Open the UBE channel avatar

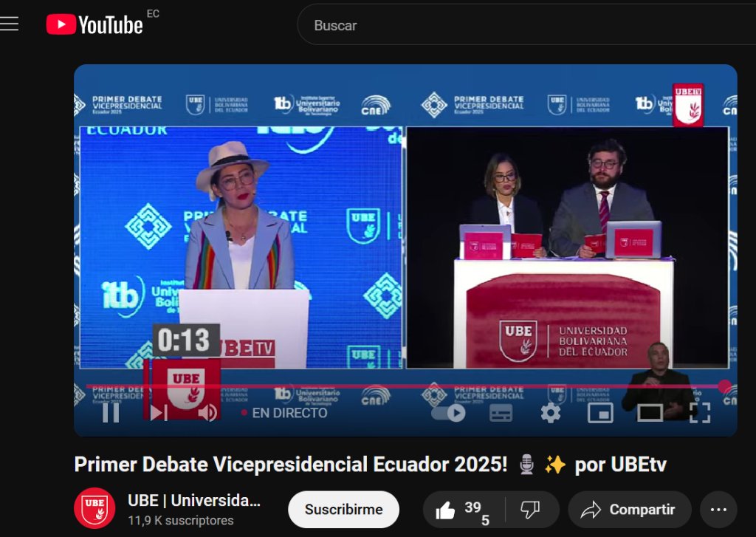point(94,508)
